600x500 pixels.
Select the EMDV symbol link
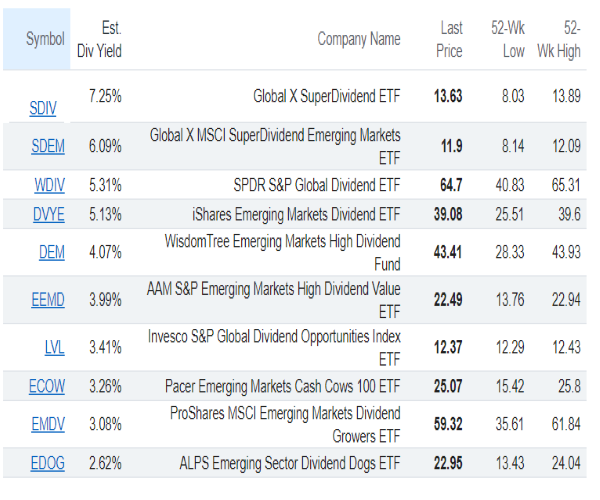point(48,423)
